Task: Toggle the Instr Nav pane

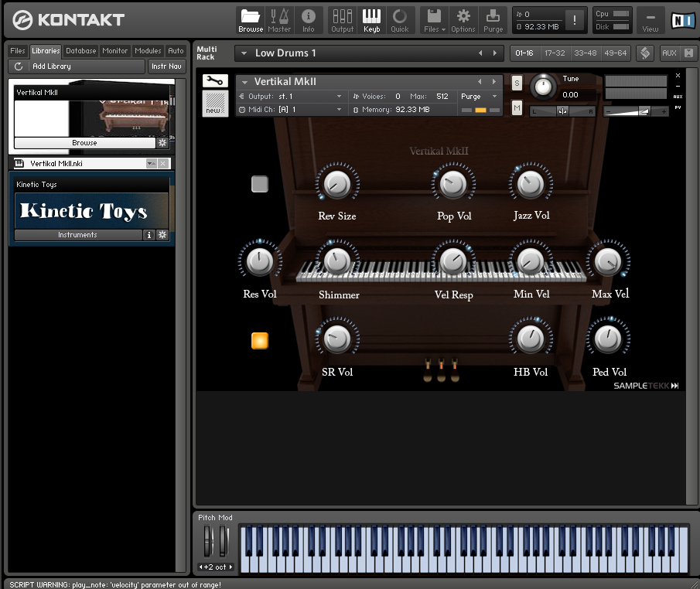Action: tap(166, 66)
